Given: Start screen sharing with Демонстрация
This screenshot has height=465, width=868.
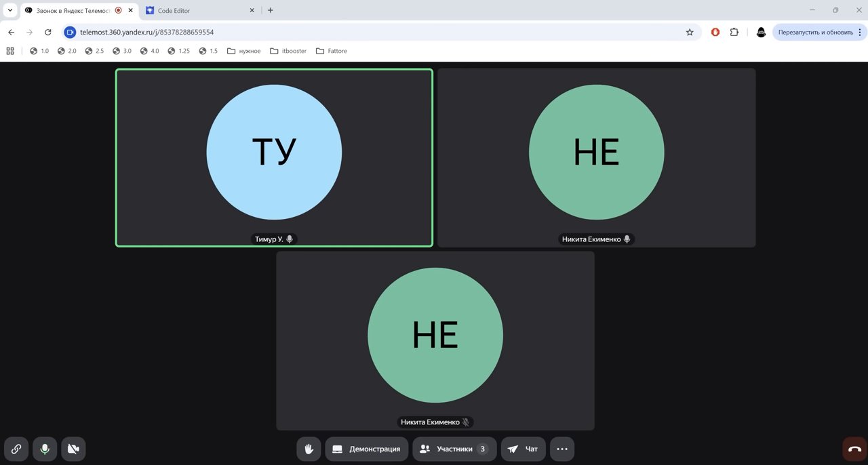Looking at the screenshot, I should coord(366,449).
